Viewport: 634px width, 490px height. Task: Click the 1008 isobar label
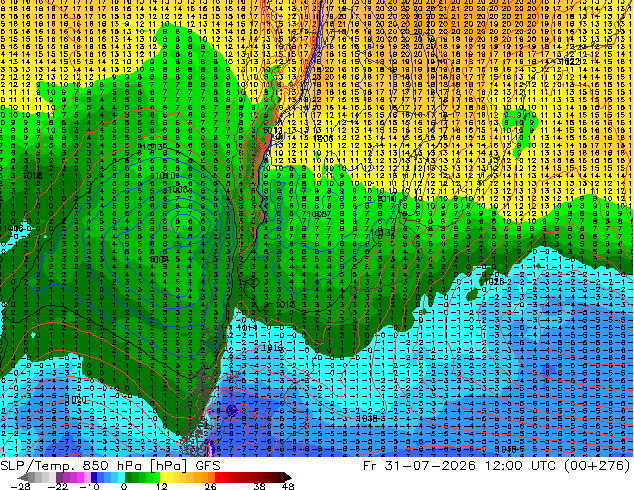click(x=177, y=189)
